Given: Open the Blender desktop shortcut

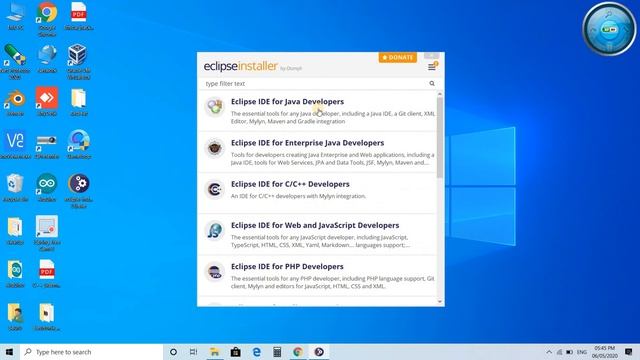Looking at the screenshot, I should [16, 102].
